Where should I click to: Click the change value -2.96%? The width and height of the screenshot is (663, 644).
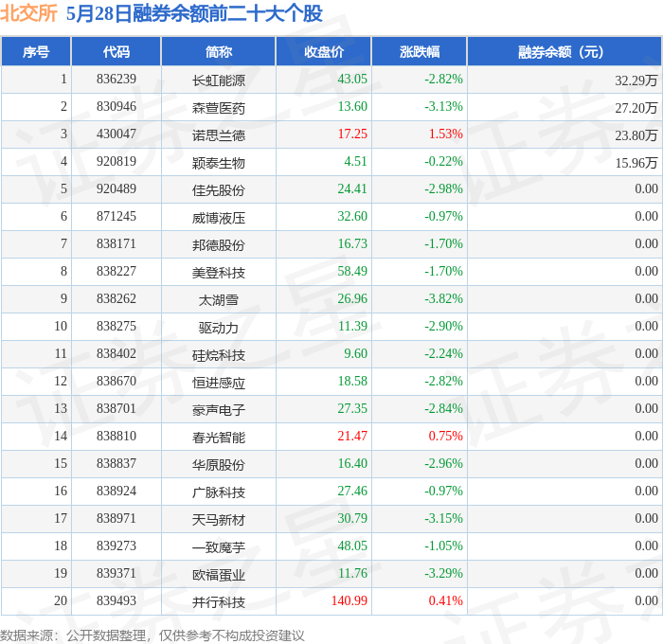[443, 463]
